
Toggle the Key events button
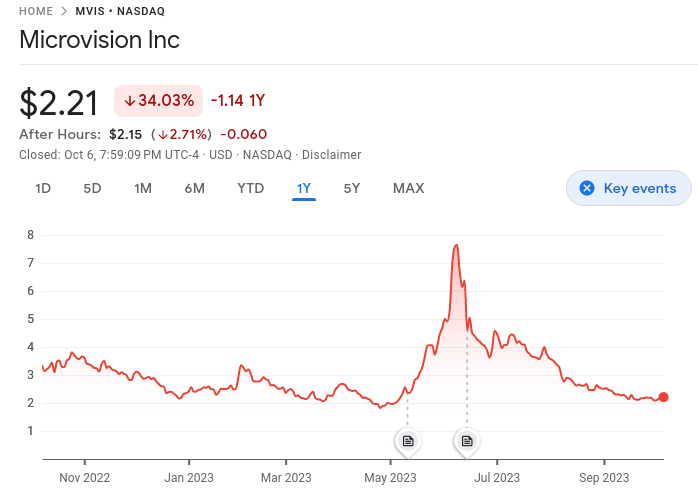coord(629,188)
